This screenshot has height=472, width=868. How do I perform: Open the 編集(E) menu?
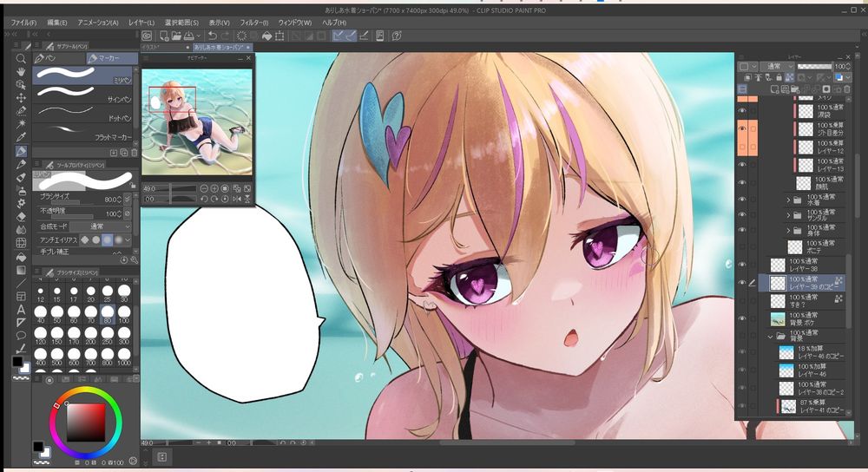[57, 23]
